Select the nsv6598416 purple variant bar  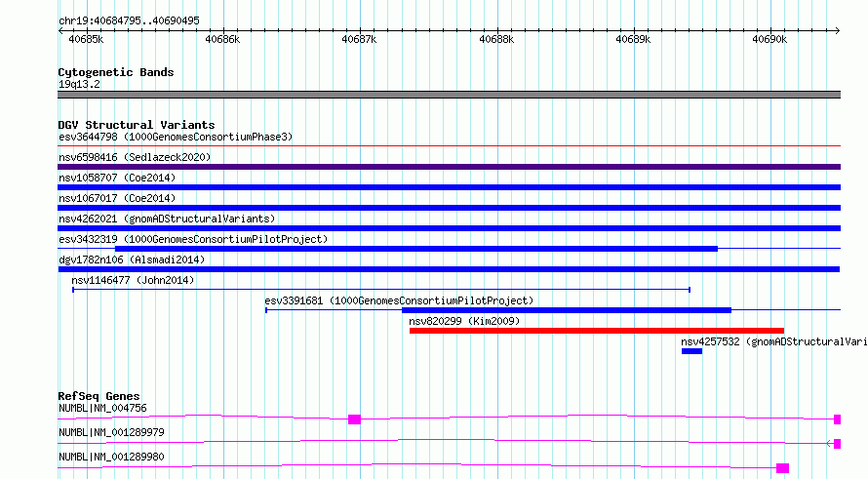click(449, 167)
